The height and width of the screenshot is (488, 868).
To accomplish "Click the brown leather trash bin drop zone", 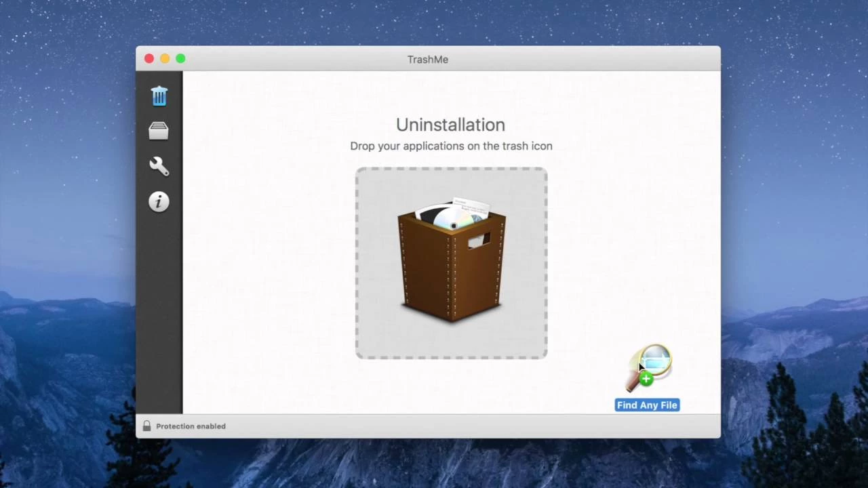I will 452,263.
